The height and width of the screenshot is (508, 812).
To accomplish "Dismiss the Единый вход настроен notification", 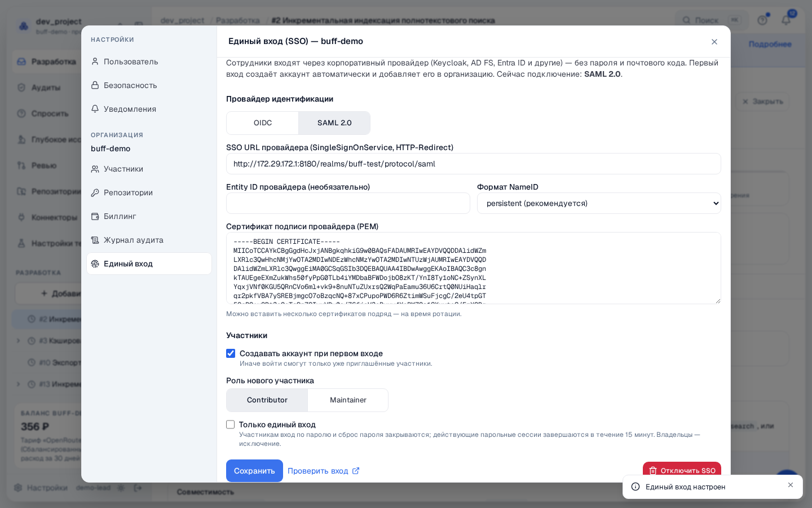I will [x=791, y=485].
